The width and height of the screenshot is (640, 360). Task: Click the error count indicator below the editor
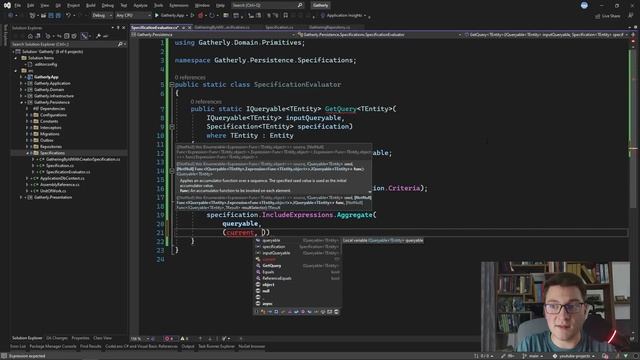click(170, 338)
